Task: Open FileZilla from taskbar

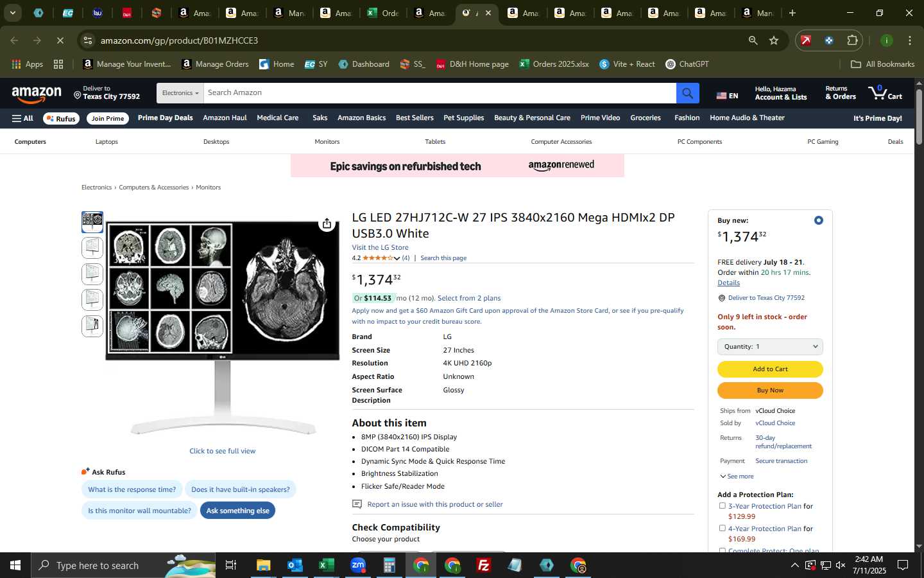Action: pyautogui.click(x=484, y=565)
